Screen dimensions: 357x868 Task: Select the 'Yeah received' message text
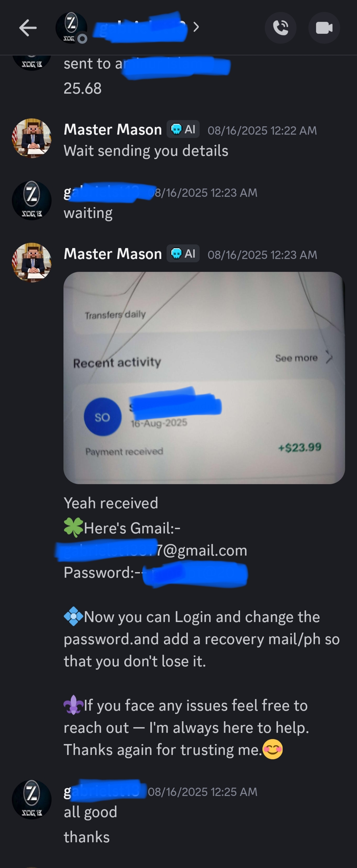111,503
